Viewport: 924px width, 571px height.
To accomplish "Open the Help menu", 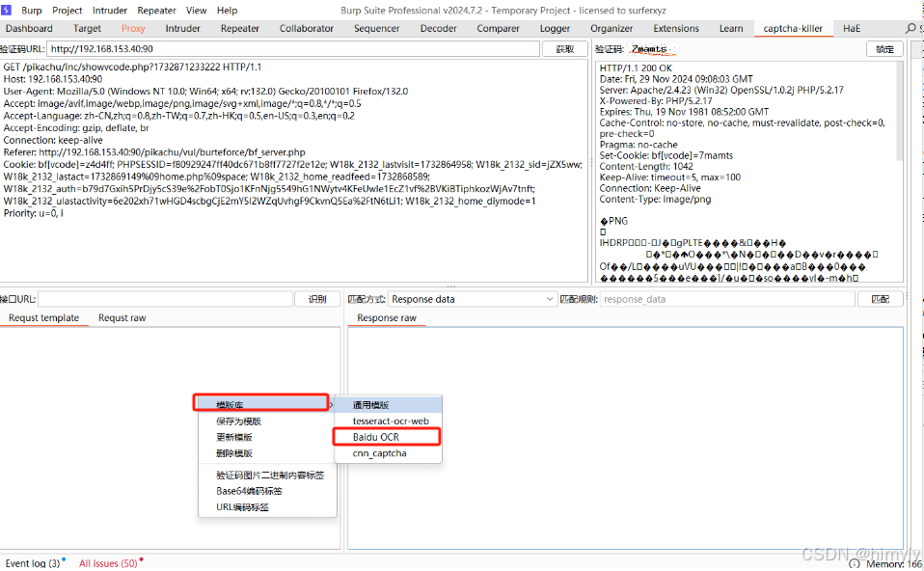I will pyautogui.click(x=227, y=11).
